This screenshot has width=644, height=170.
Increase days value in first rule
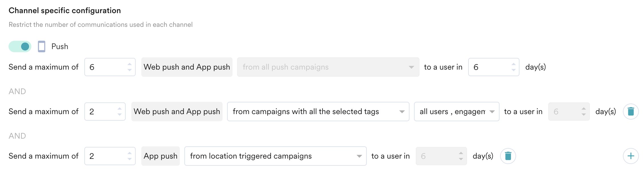513,64
